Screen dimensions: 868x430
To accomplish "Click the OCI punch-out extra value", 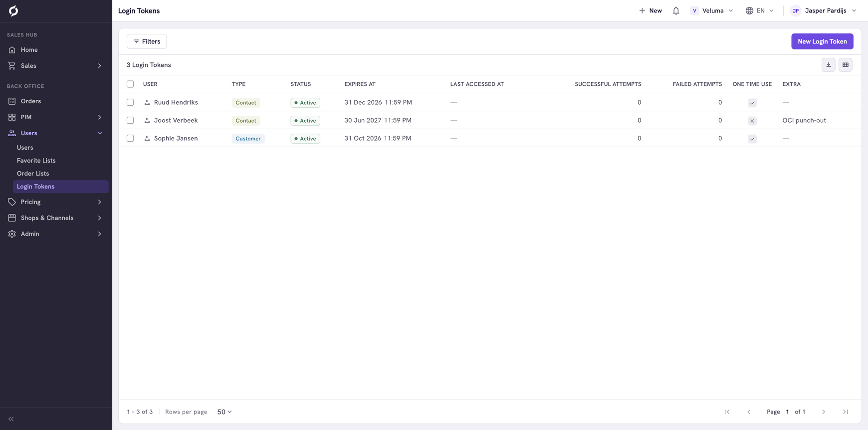I will coord(804,120).
